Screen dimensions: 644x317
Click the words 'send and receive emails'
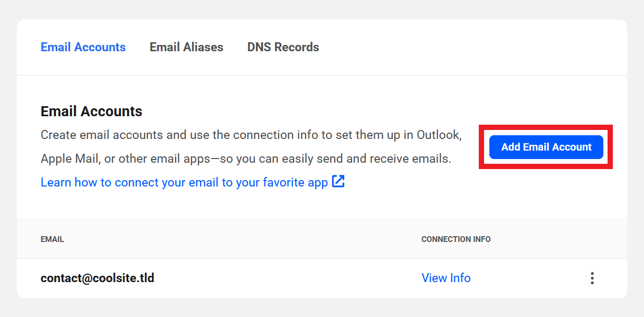click(391, 158)
